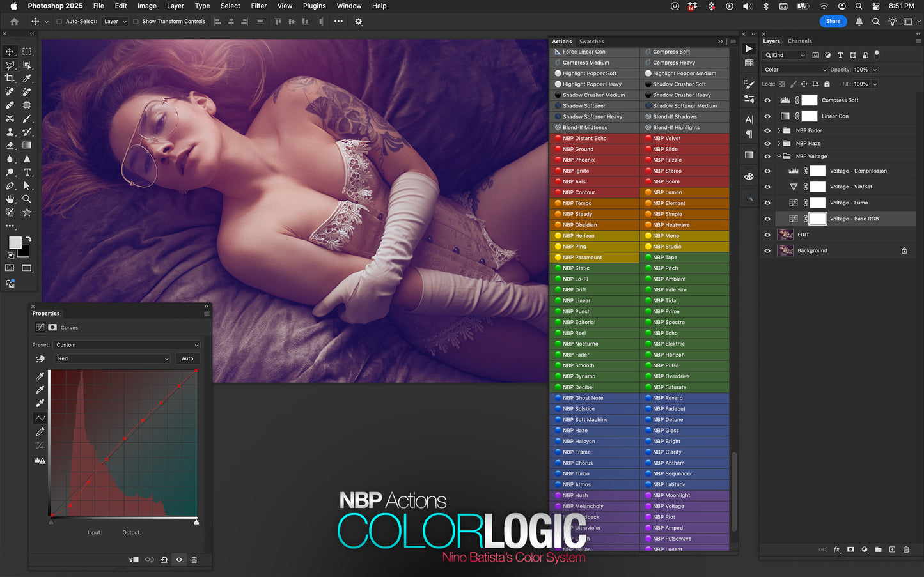Select the Voltage - Luma layer mask thumbnail
924x577 pixels.
coord(818,203)
